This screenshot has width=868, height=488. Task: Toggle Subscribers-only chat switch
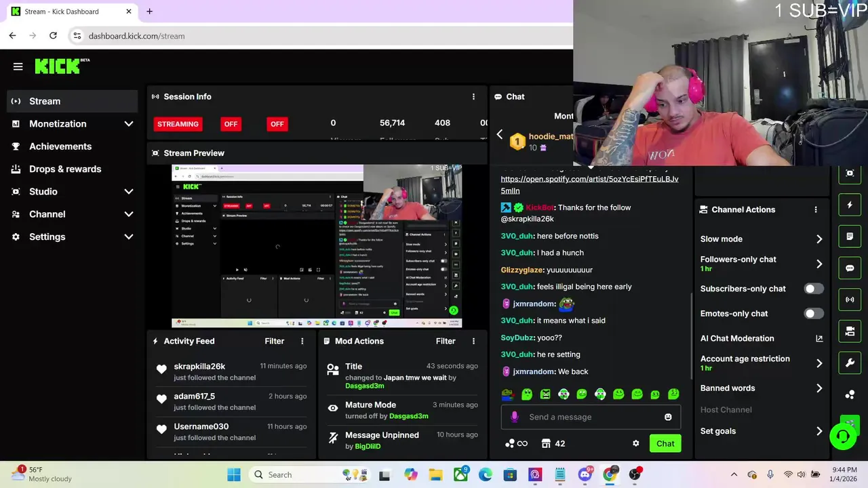(x=813, y=289)
